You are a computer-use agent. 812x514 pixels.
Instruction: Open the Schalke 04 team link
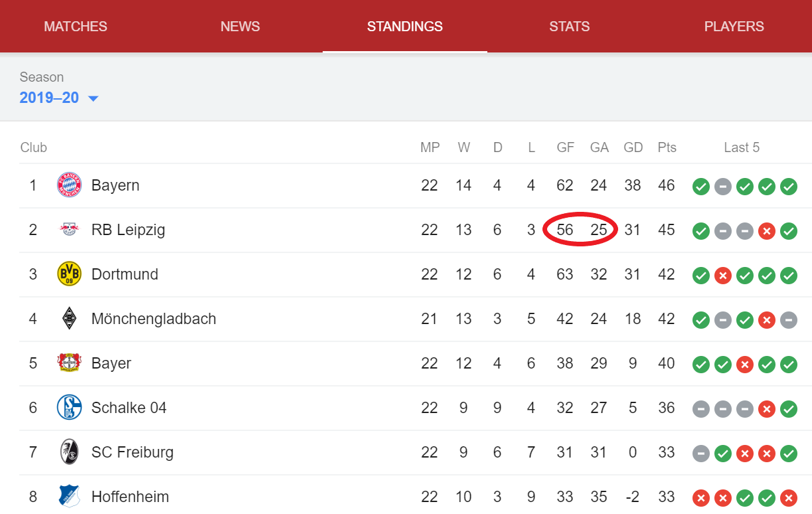tap(129, 408)
